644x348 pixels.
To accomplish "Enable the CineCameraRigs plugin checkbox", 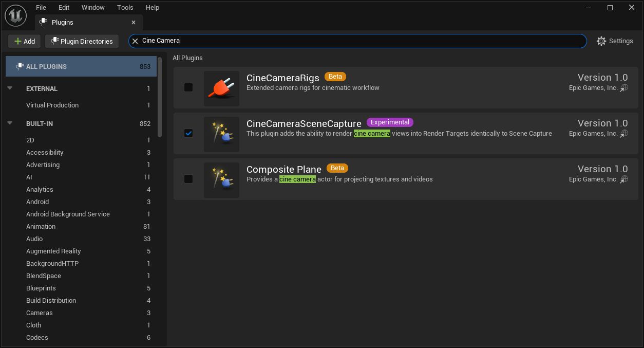I will point(188,87).
